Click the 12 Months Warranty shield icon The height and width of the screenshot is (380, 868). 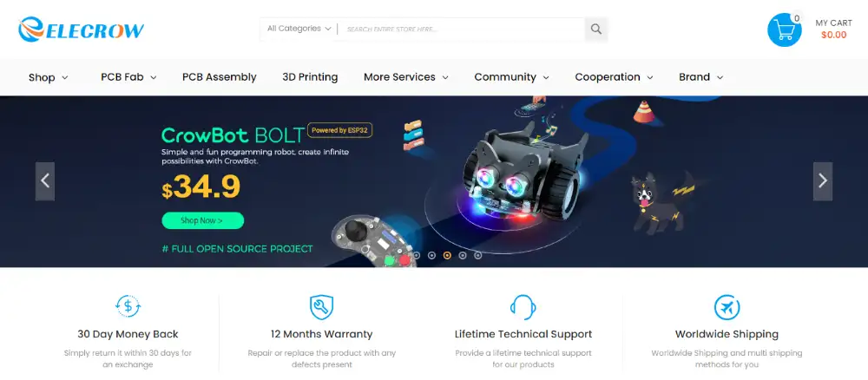click(321, 307)
